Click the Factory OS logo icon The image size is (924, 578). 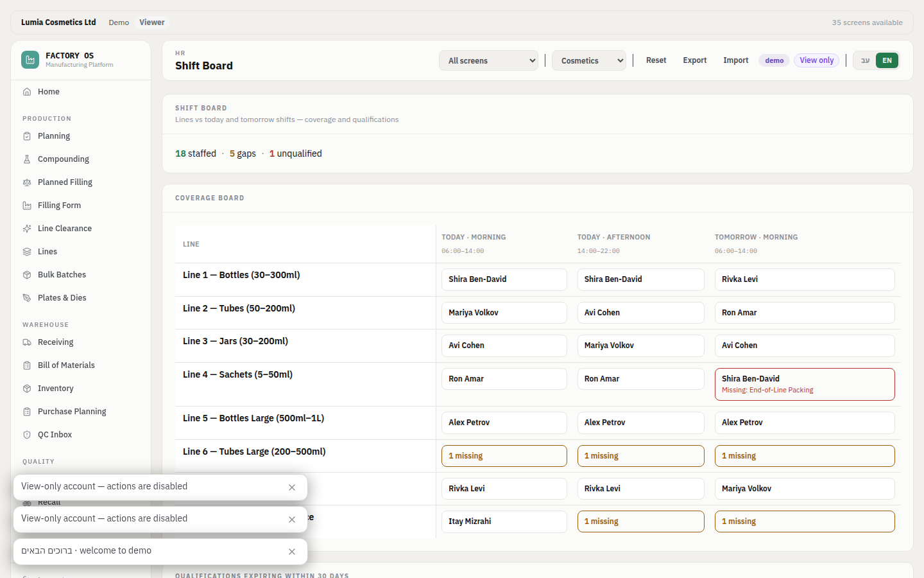30,60
